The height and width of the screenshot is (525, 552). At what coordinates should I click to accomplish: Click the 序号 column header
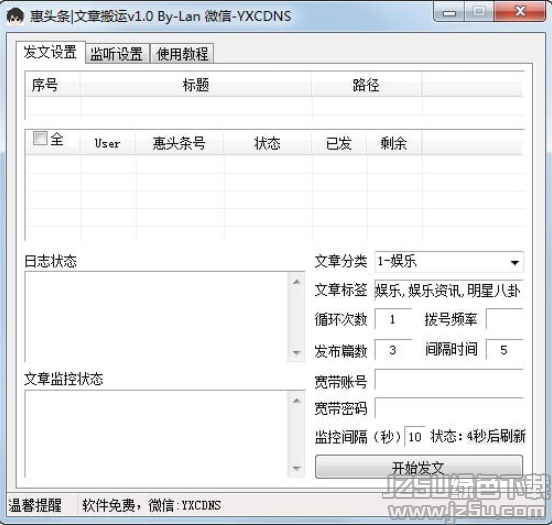click(x=53, y=85)
